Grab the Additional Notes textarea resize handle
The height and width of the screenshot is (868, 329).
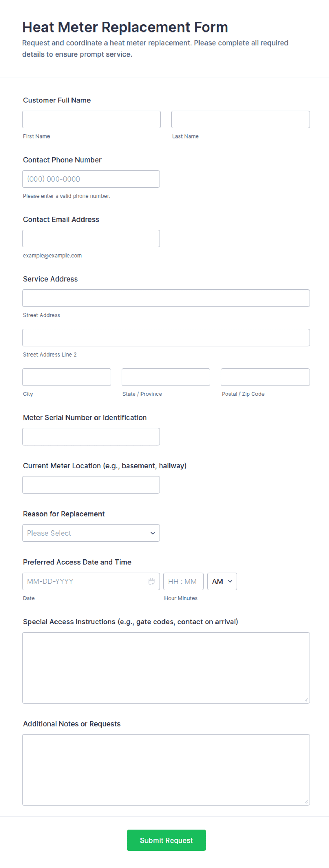(306, 802)
